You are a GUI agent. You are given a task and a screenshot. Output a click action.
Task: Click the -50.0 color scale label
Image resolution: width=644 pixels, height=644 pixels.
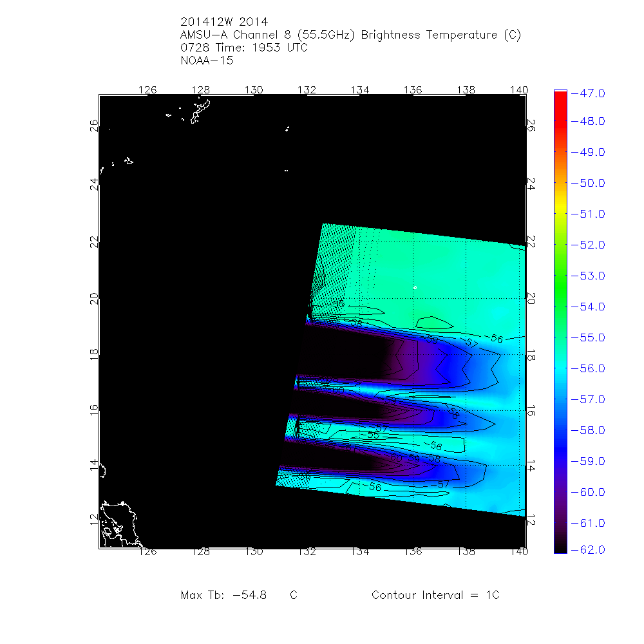coord(588,183)
